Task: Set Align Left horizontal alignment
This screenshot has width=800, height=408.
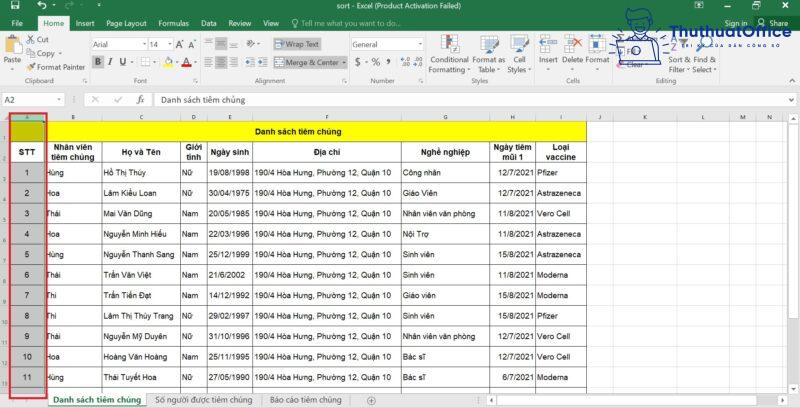Action: click(x=208, y=62)
